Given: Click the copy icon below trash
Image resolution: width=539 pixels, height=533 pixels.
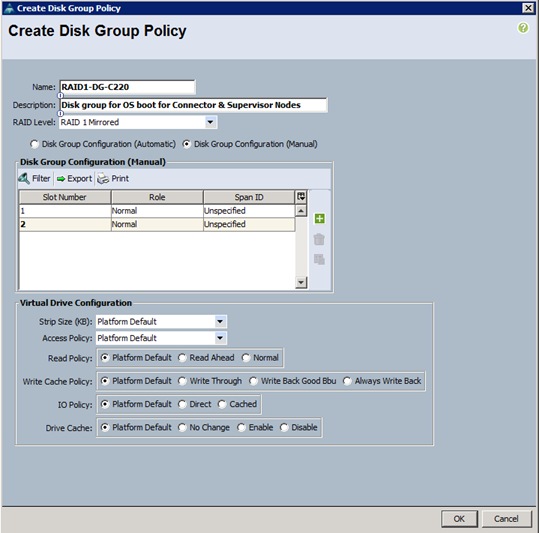Looking at the screenshot, I should pos(319,259).
